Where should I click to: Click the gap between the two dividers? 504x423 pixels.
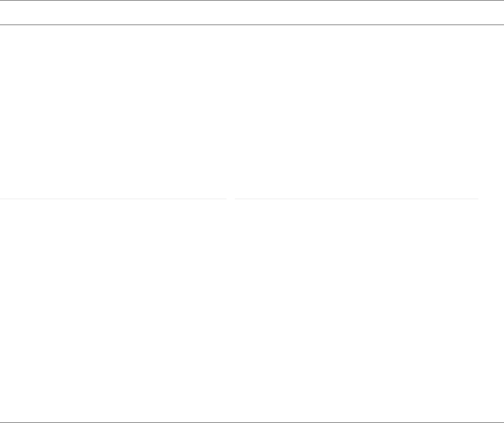231,199
